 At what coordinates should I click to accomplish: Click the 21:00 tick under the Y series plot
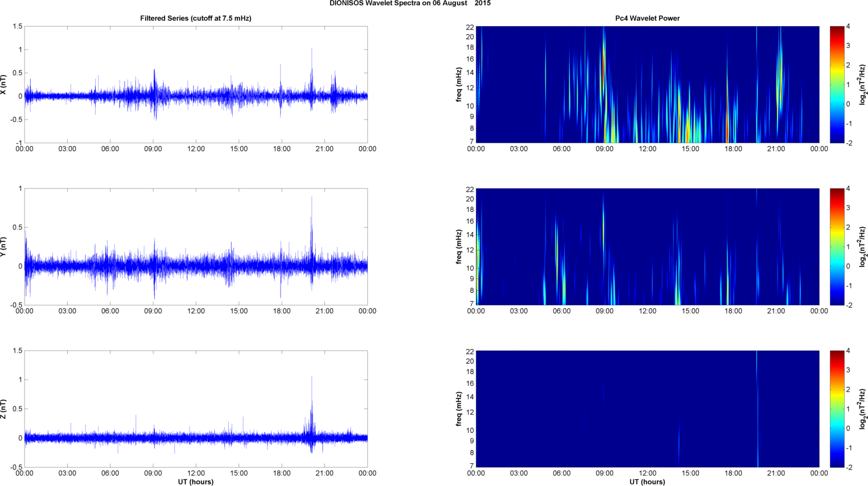pyautogui.click(x=324, y=311)
